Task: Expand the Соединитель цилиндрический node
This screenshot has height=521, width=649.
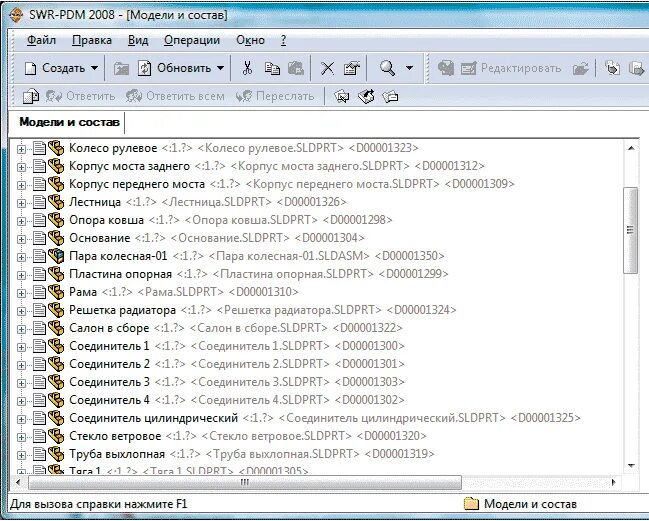Action: click(22, 419)
